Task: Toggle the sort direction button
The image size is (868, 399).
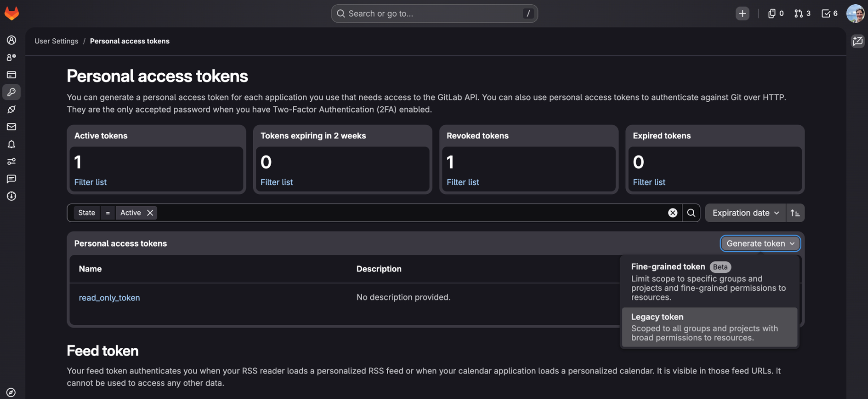Action: tap(795, 213)
